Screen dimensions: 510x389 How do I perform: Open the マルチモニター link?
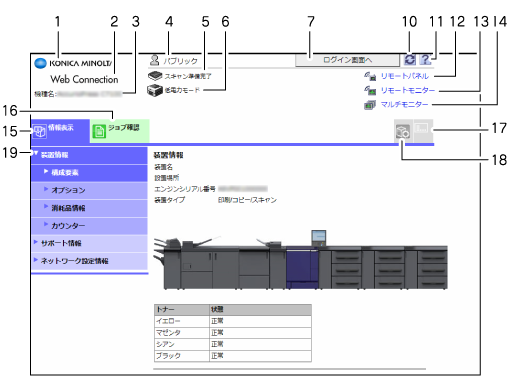(x=404, y=105)
